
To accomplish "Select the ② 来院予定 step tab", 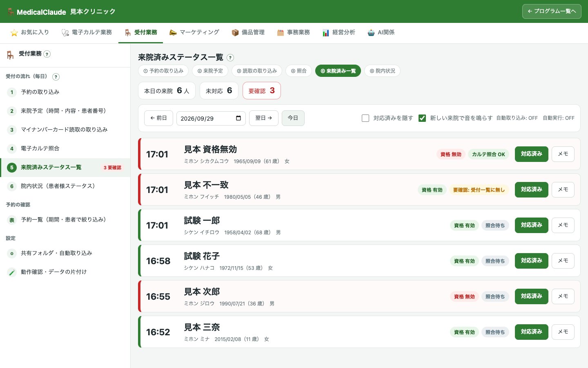I will point(210,71).
